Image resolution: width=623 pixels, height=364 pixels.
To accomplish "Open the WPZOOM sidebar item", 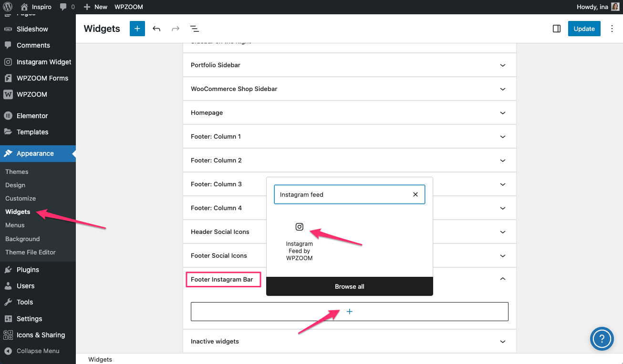I will click(38, 94).
